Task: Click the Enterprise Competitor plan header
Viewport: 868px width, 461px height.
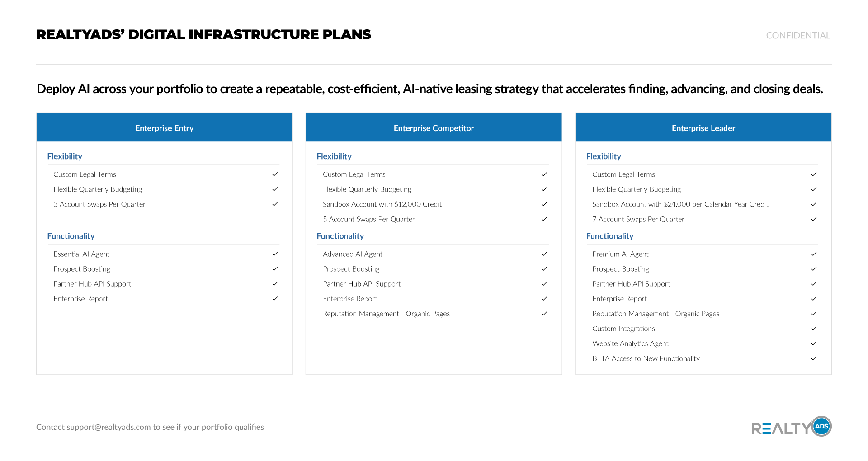Action: pos(434,128)
